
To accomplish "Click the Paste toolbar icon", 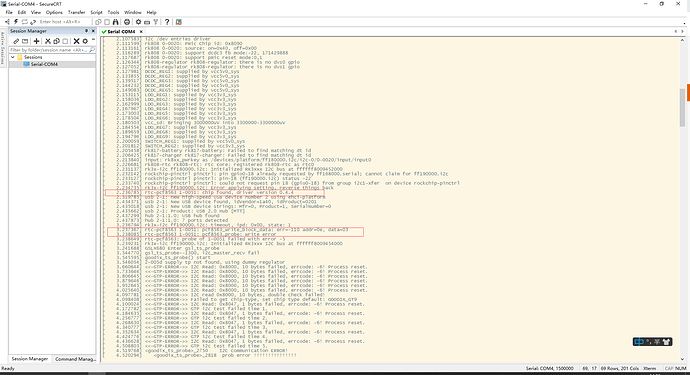I will click(x=107, y=22).
